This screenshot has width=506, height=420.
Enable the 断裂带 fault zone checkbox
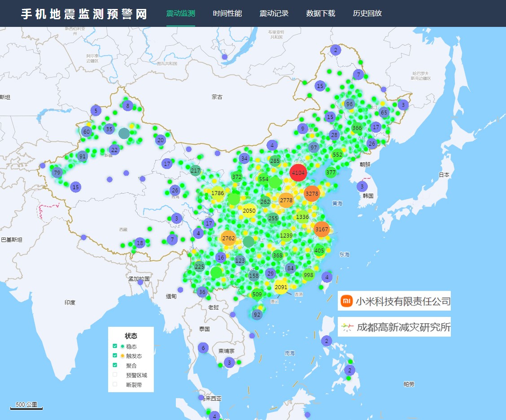click(115, 384)
